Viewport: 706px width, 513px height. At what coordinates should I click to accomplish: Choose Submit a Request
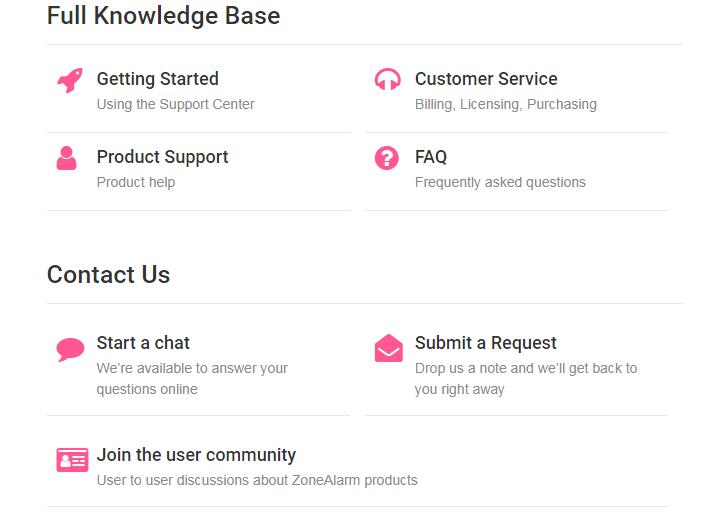click(x=486, y=343)
